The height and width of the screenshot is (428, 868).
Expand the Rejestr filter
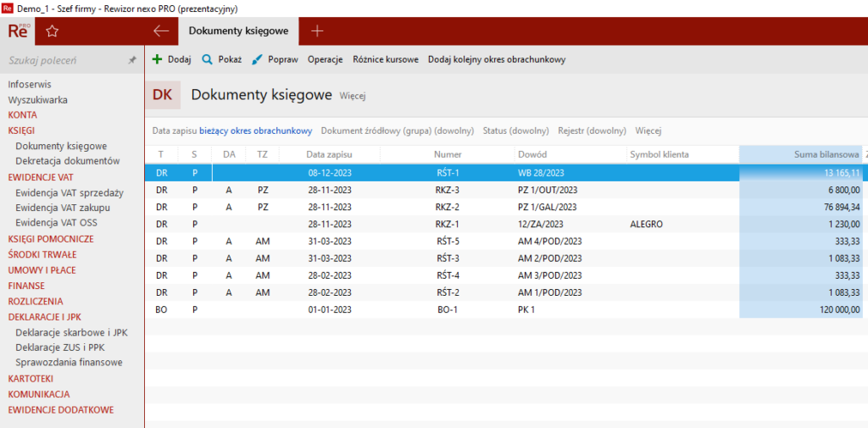(592, 131)
